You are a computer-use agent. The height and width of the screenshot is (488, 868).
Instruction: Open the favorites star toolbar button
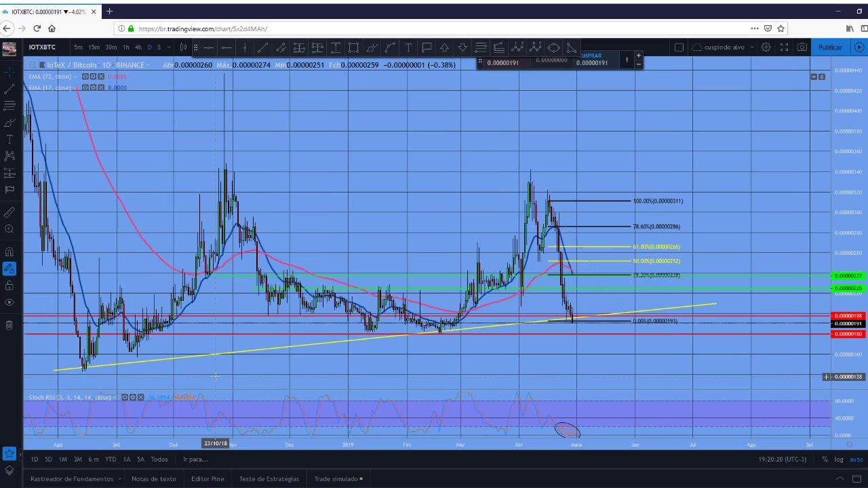coord(9,453)
